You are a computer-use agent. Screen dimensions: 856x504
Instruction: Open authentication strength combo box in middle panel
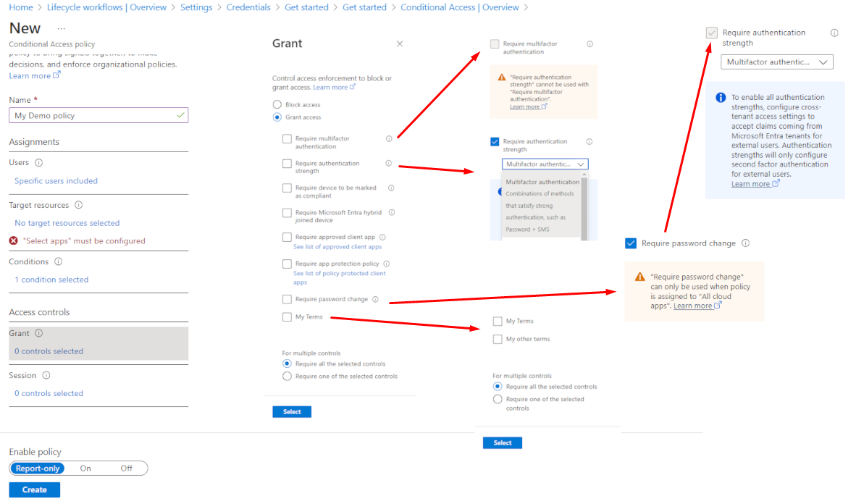click(545, 164)
